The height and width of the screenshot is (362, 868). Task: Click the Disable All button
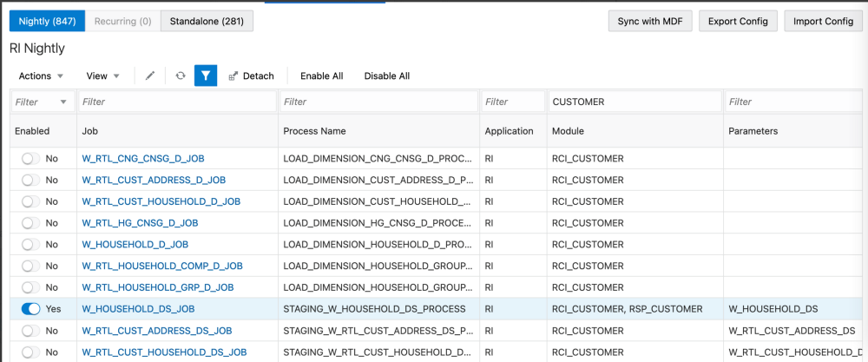(387, 76)
